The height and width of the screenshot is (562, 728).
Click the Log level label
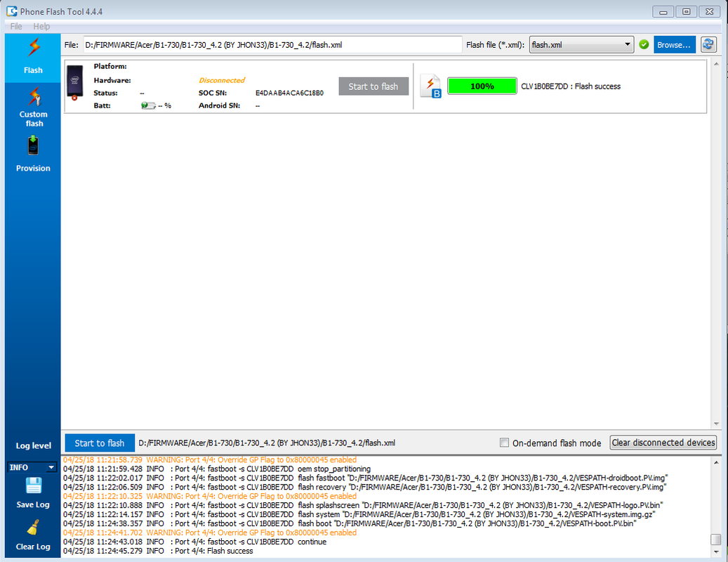34,445
